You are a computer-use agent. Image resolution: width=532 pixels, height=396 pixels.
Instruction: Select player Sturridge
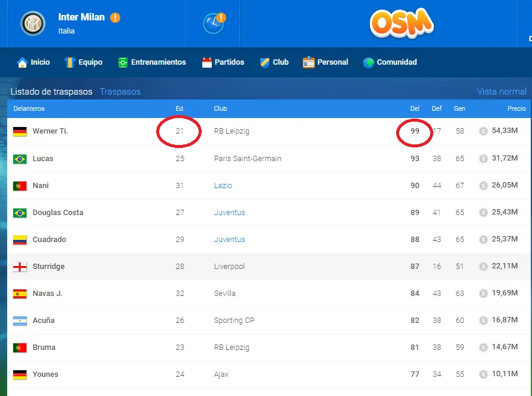point(48,266)
